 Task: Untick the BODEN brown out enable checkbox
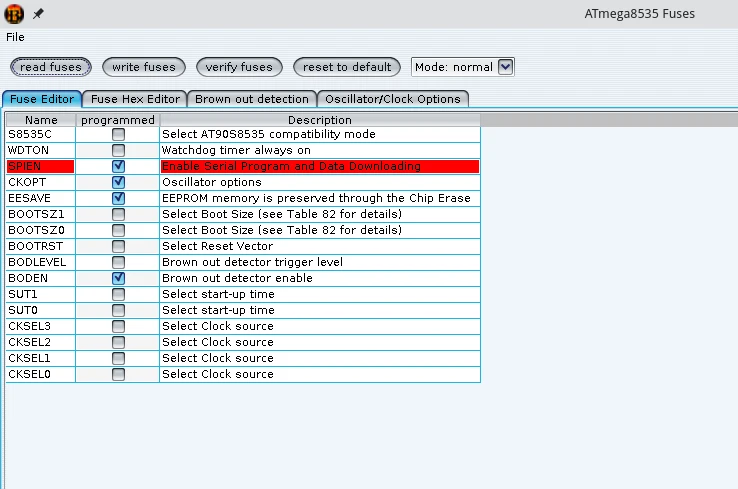click(118, 278)
